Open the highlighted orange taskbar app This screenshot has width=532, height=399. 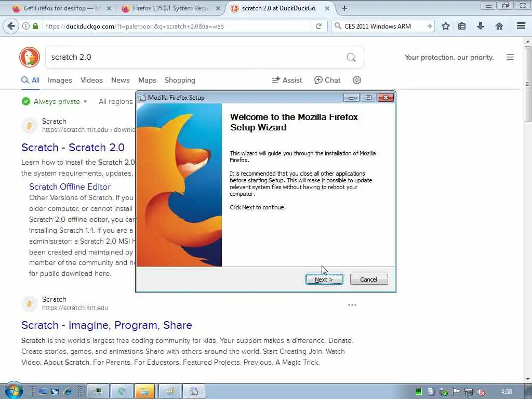[144, 392]
